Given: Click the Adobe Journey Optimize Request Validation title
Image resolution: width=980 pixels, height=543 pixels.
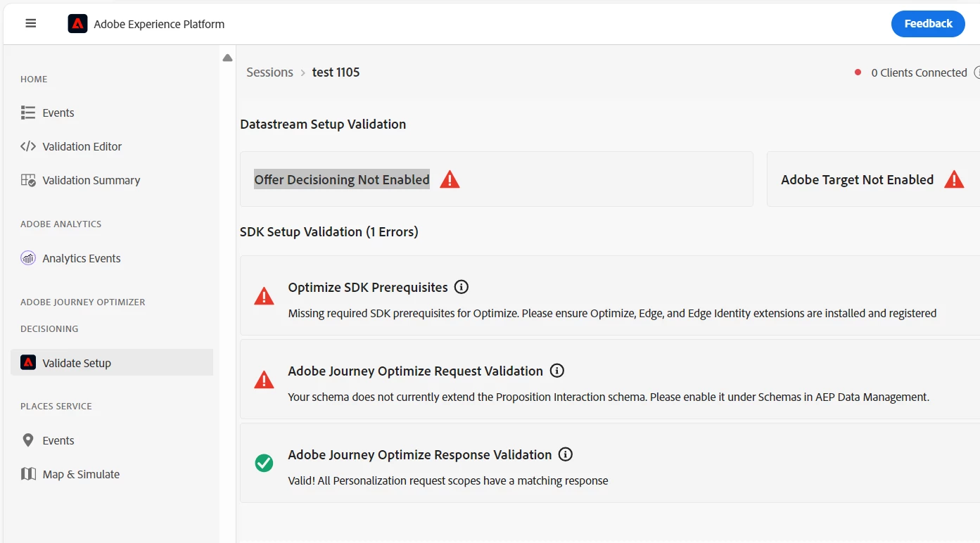Looking at the screenshot, I should click(x=416, y=371).
